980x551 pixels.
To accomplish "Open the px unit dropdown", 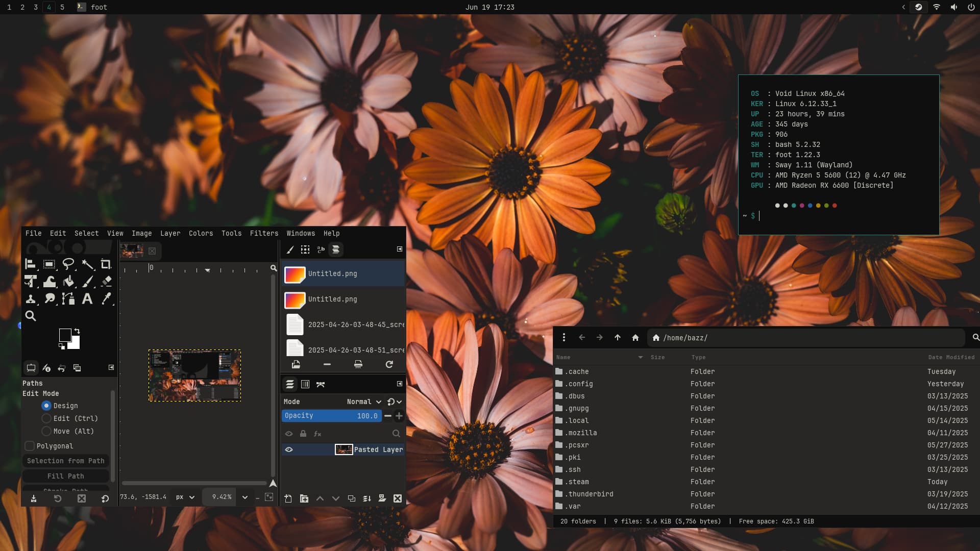I will click(x=185, y=497).
